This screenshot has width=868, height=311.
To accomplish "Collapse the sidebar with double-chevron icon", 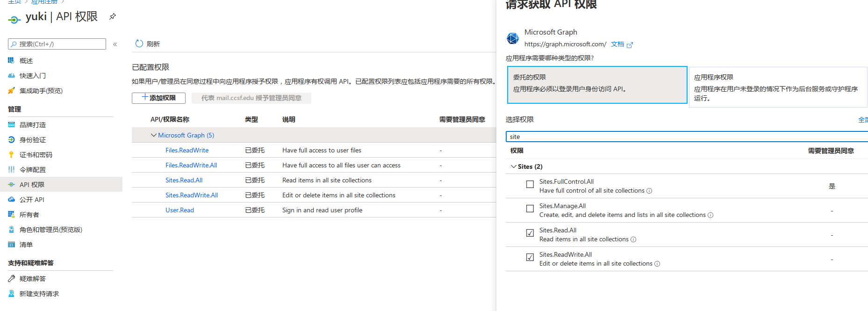I will tap(115, 44).
